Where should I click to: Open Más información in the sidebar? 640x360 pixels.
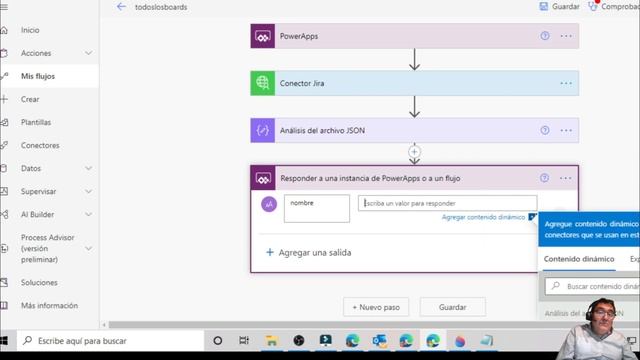pyautogui.click(x=49, y=305)
